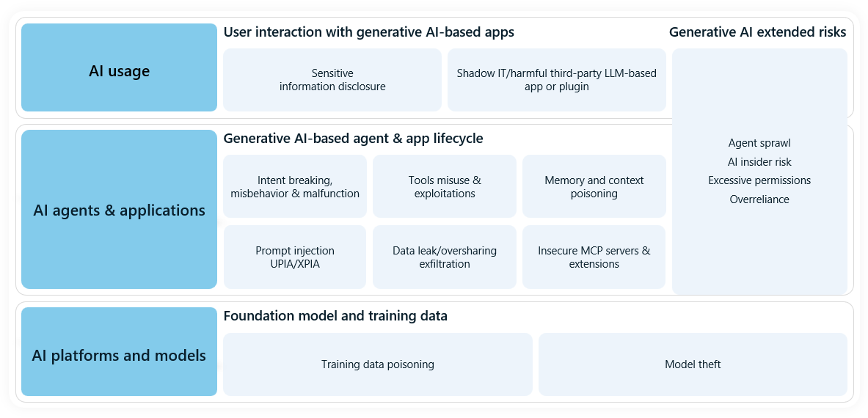
Task: Click the AI platforms and models block
Action: [x=119, y=352]
